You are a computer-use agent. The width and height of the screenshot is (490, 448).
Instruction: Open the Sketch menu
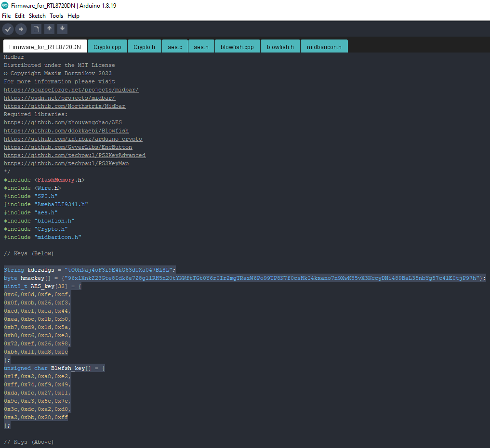37,15
